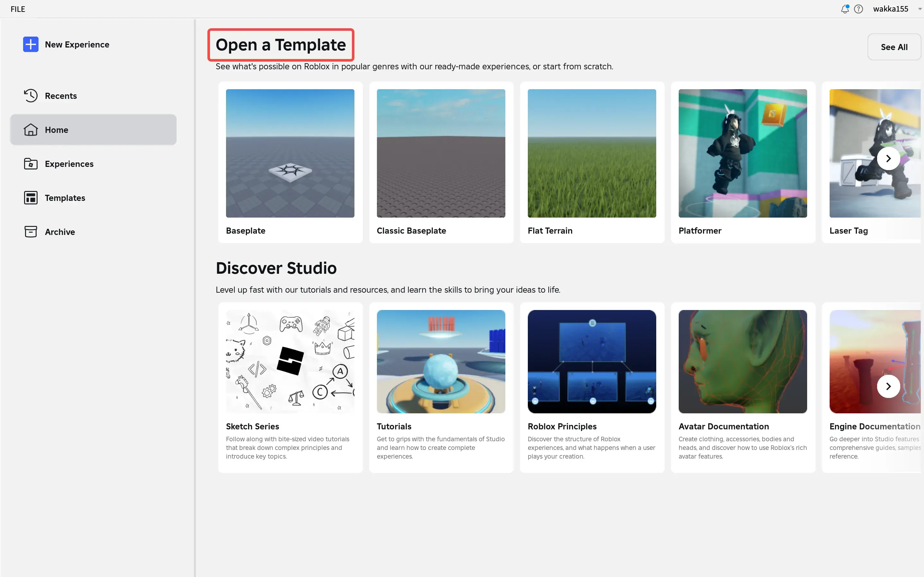The width and height of the screenshot is (924, 577).
Task: Open the Avatar Documentation card
Action: [743, 361]
